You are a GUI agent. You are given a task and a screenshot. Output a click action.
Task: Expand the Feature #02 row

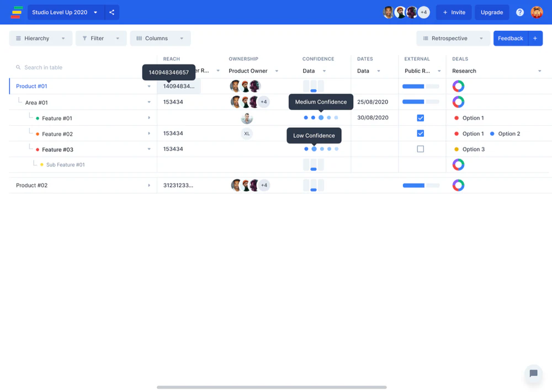[149, 133]
